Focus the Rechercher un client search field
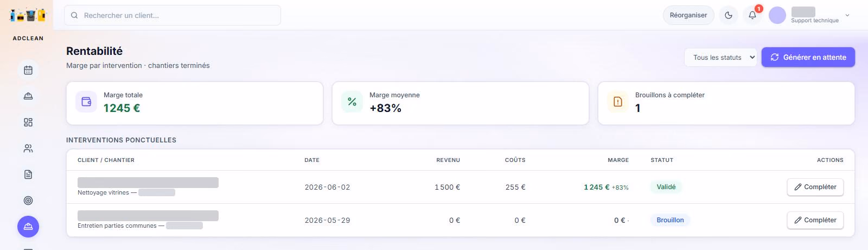This screenshot has width=868, height=250. coord(173,15)
